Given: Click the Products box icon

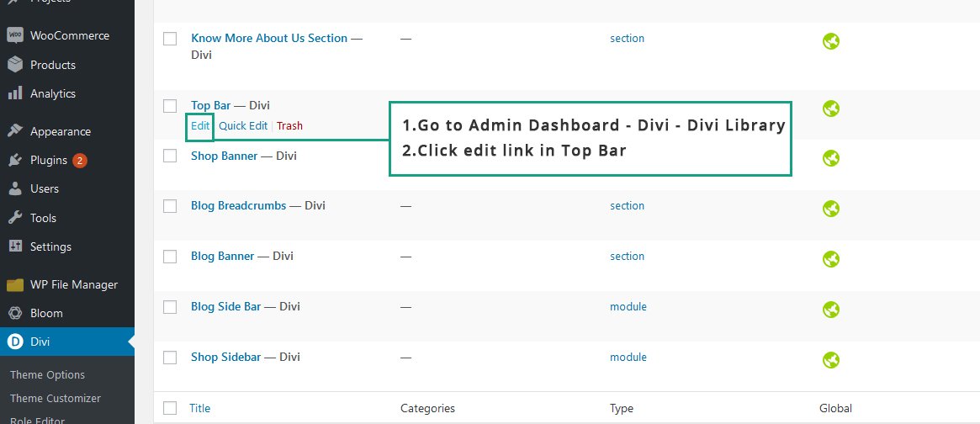Looking at the screenshot, I should tap(15, 65).
